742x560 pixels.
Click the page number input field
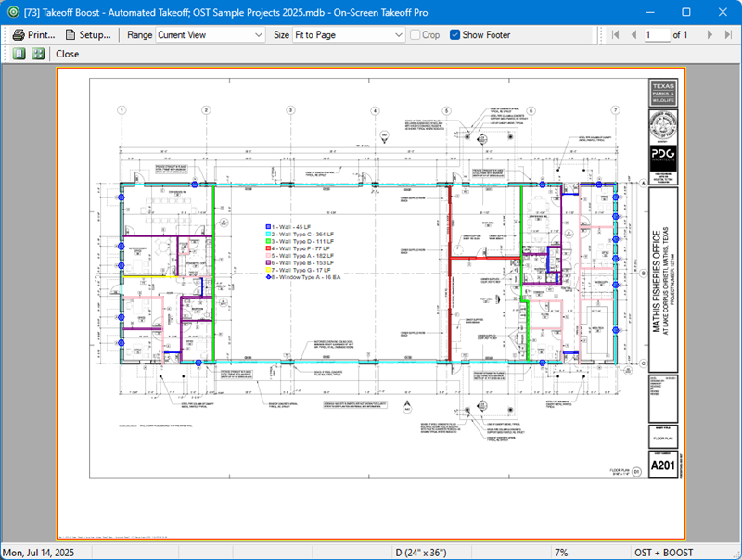click(657, 34)
